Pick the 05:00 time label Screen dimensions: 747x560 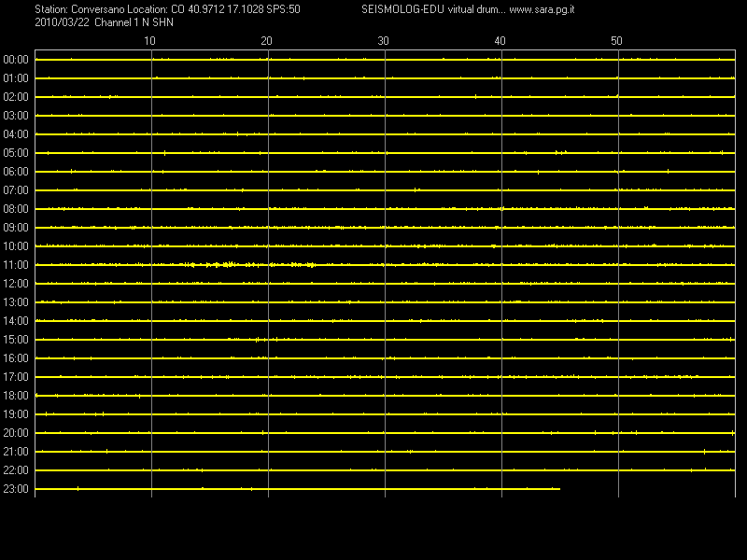pos(16,153)
